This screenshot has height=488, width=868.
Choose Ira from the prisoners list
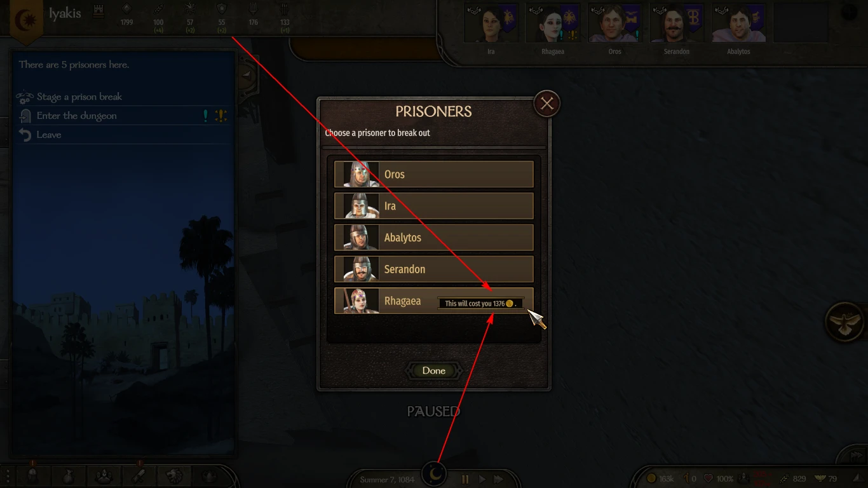coord(433,206)
